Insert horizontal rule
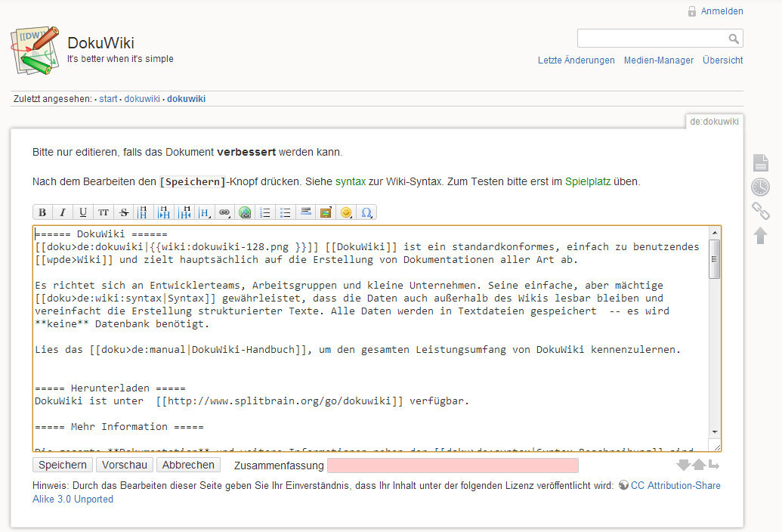Viewport: 782px width, 532px height. 306,212
